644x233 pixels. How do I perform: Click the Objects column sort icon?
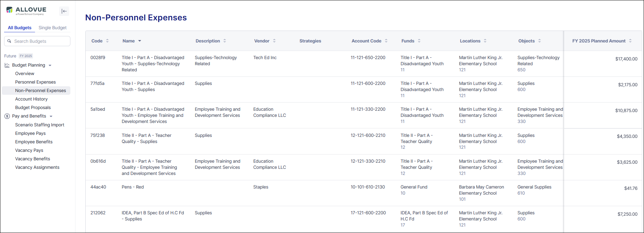click(540, 41)
